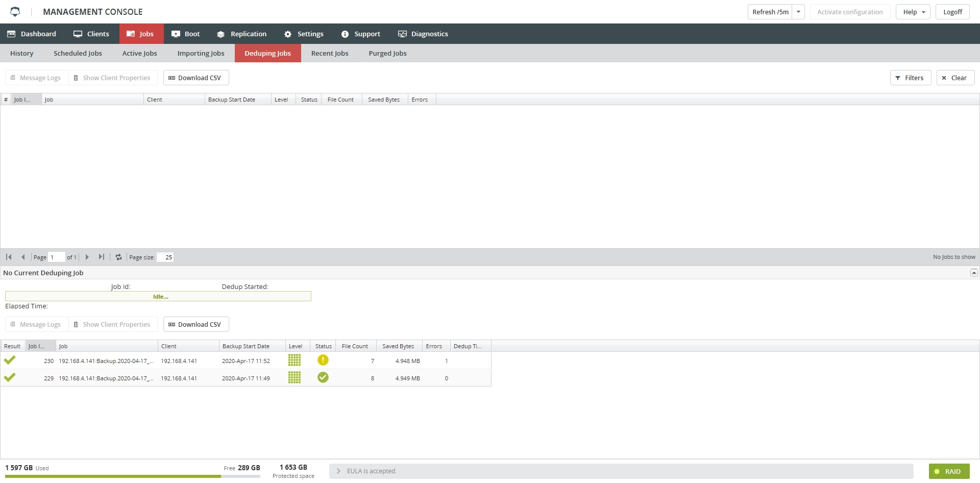Switch to the Active Jobs tab
The height and width of the screenshot is (483, 980).
pos(140,53)
